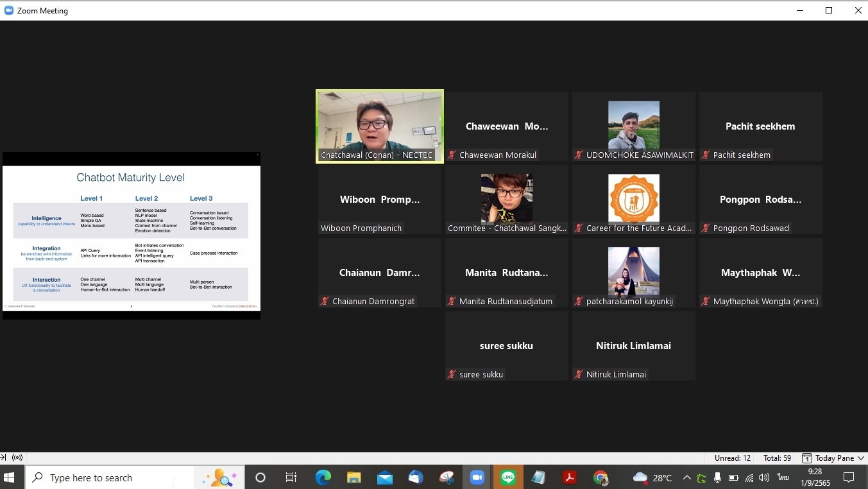Toggle the Wi-Fi network tray icon
This screenshot has width=868, height=489.
click(x=749, y=477)
